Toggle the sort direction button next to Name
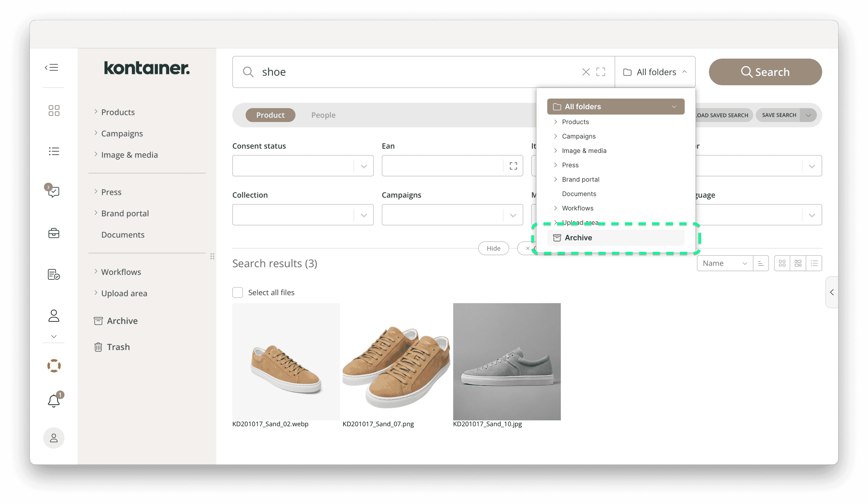The image size is (868, 504). pos(761,263)
